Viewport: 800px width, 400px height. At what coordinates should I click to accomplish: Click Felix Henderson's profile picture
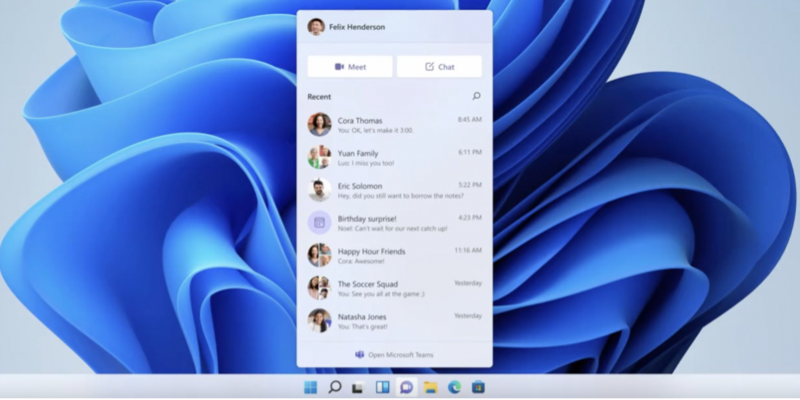[x=316, y=27]
